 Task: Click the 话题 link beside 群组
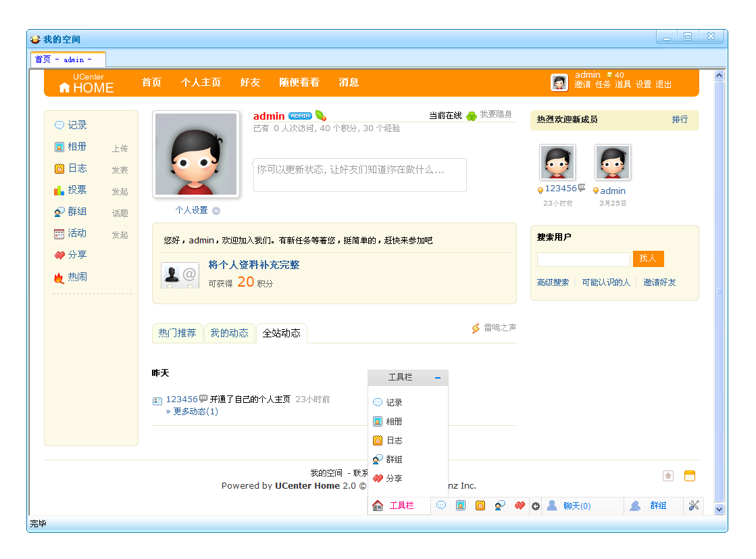[x=120, y=213]
